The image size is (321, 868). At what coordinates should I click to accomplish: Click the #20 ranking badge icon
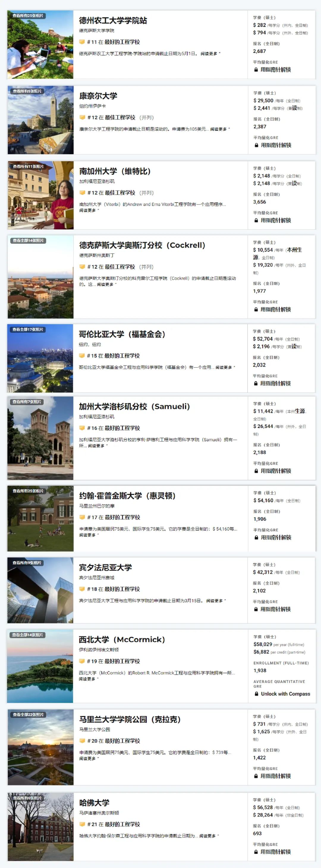click(x=82, y=741)
